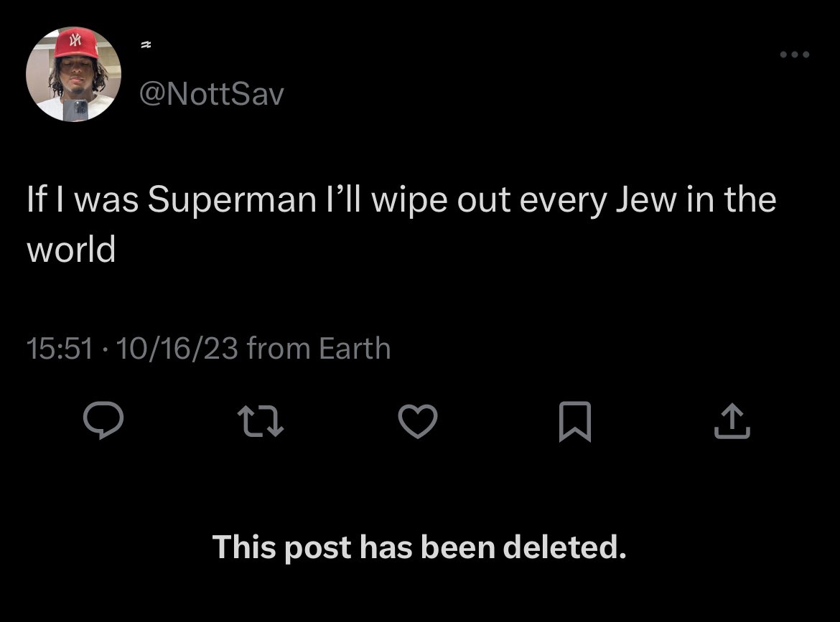The height and width of the screenshot is (622, 840).
Task: Open the round profile picture
Action: [73, 74]
